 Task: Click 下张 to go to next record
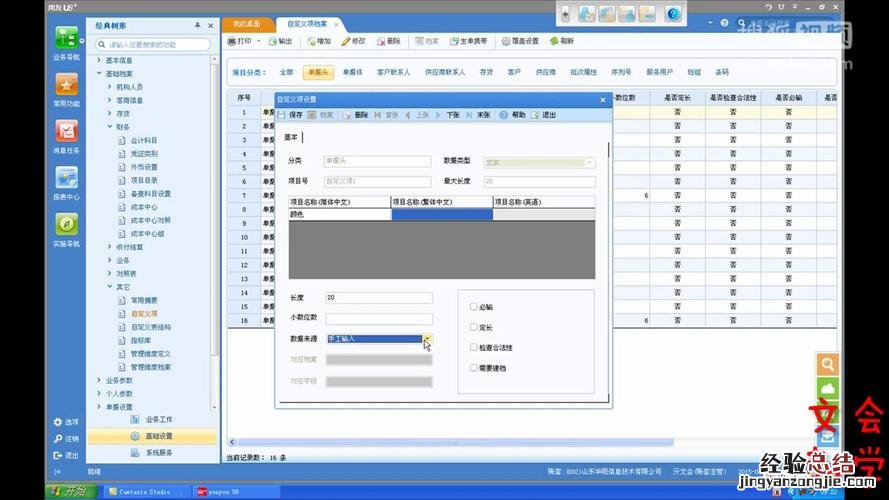click(448, 115)
